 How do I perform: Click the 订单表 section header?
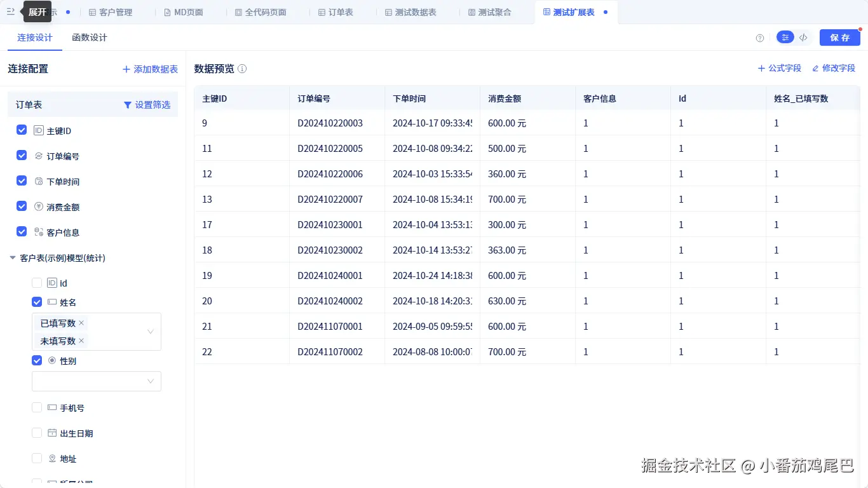click(x=93, y=105)
